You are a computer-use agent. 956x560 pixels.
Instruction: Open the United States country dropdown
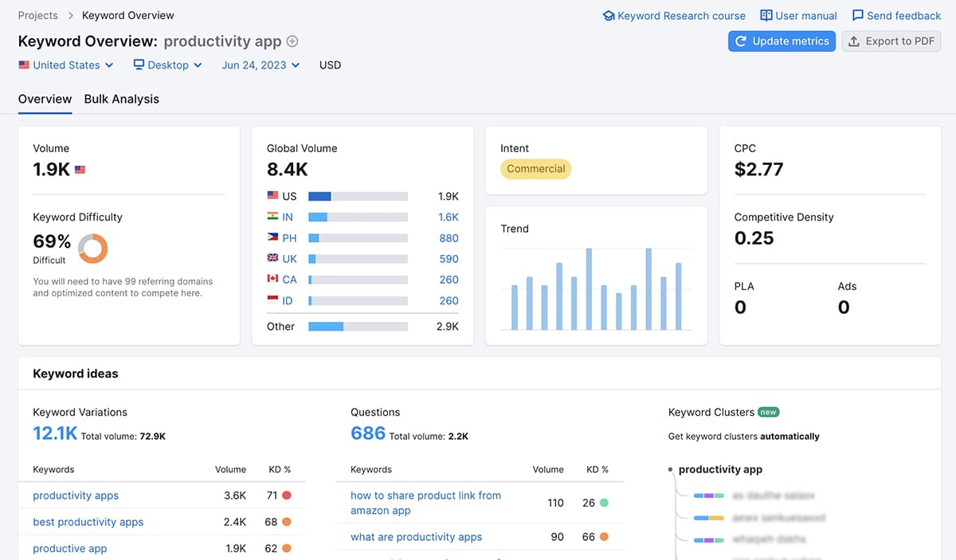click(66, 65)
